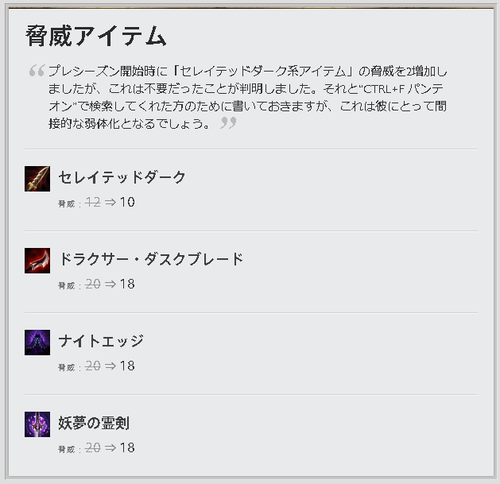Click the struck-through 12 value under セレイテッドダーク
The image size is (500, 484).
coord(93,202)
